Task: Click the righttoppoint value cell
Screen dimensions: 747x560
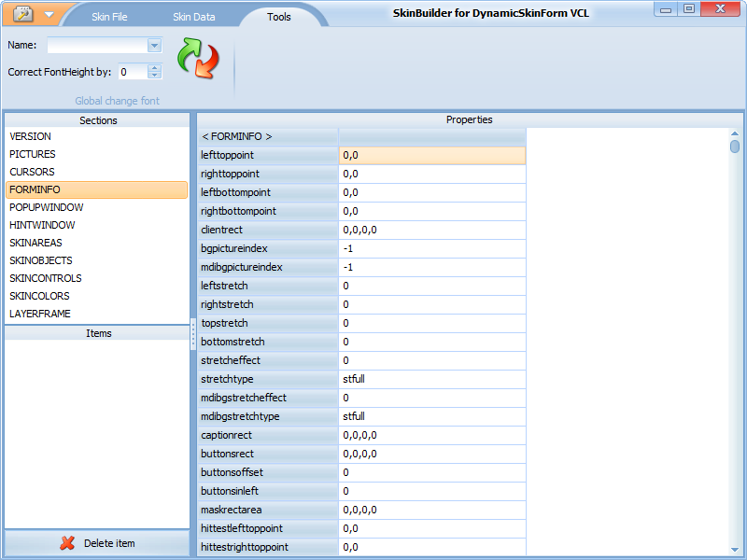Action: 432,174
